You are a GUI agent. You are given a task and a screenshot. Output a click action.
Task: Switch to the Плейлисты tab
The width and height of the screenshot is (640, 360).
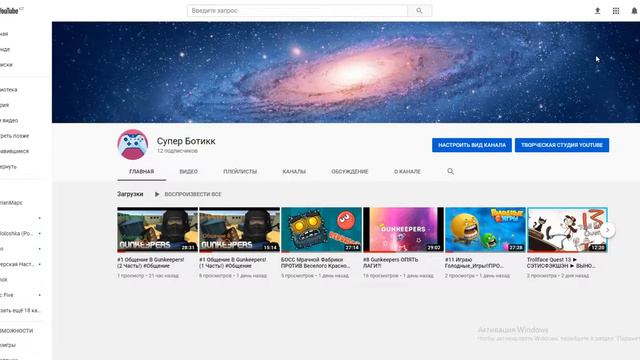pyautogui.click(x=240, y=171)
